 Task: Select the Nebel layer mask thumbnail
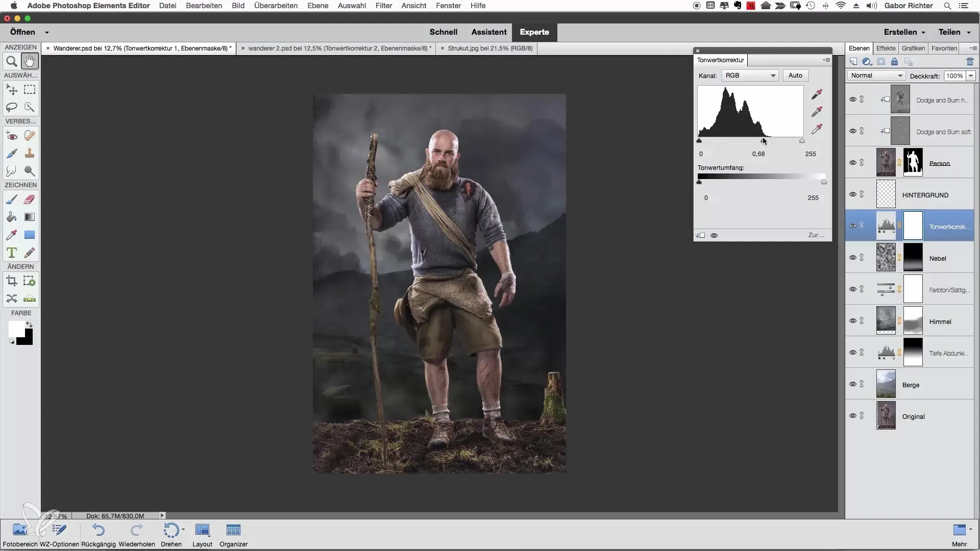click(913, 257)
